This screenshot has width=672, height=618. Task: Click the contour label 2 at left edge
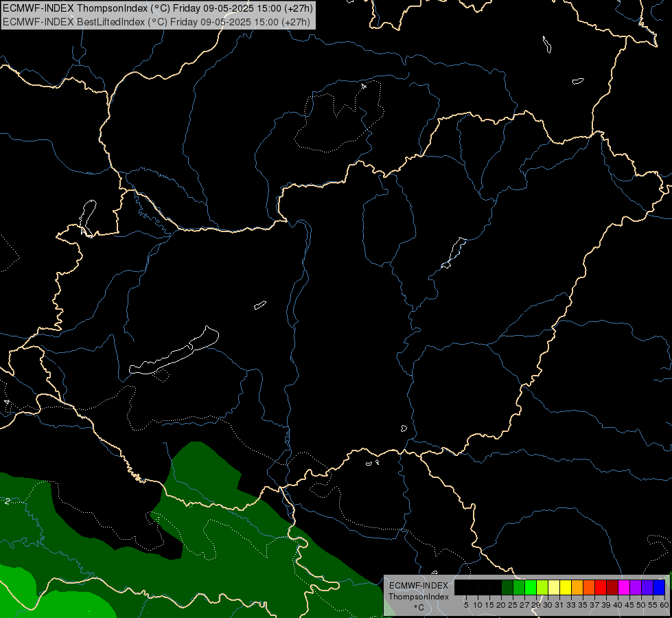tap(8, 501)
